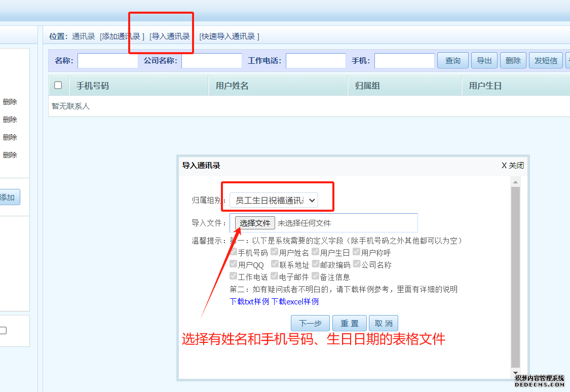Click the 选择文件 file chooser button
Viewport: 570px width, 392px height.
pos(255,223)
